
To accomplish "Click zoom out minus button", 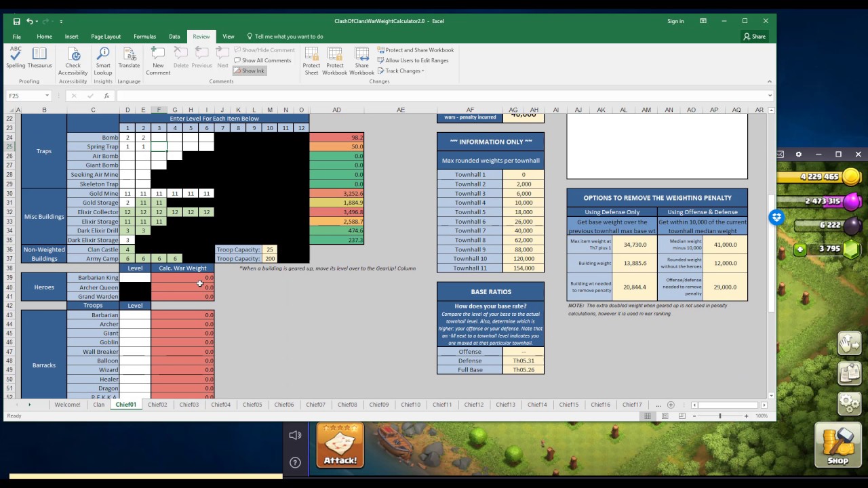I will tap(694, 415).
